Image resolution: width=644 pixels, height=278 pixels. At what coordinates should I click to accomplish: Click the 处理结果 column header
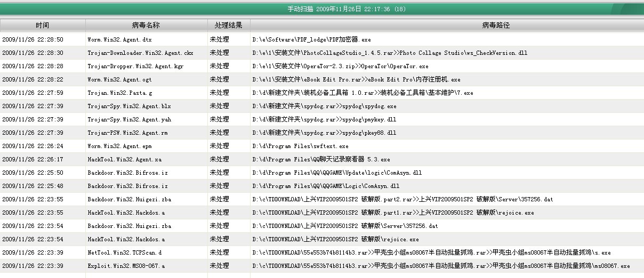229,25
